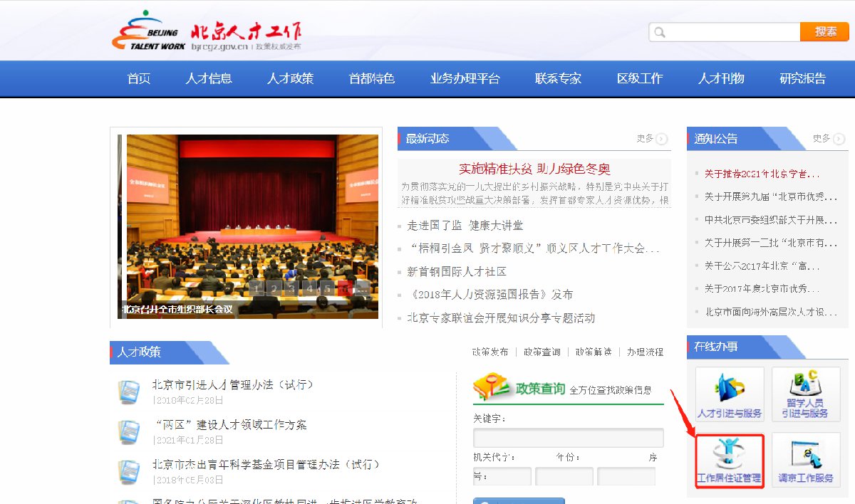Open red notice 关于推荐2021年北京学者
The height and width of the screenshot is (504, 855).
pos(762,173)
